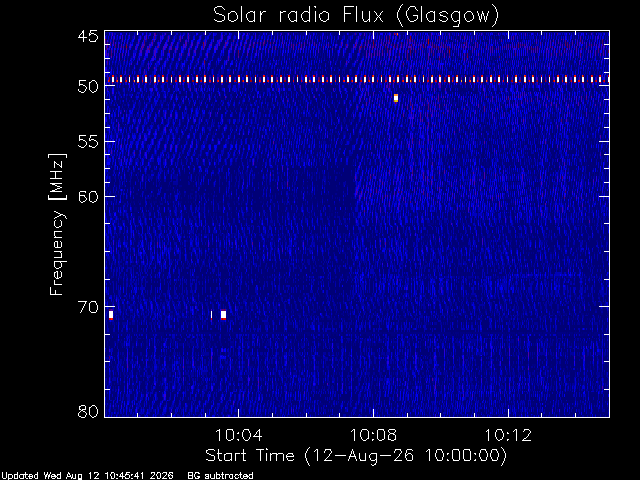Click the 70 MHz frequency label
Image resolution: width=640 pixels, height=480 pixels.
click(x=88, y=307)
